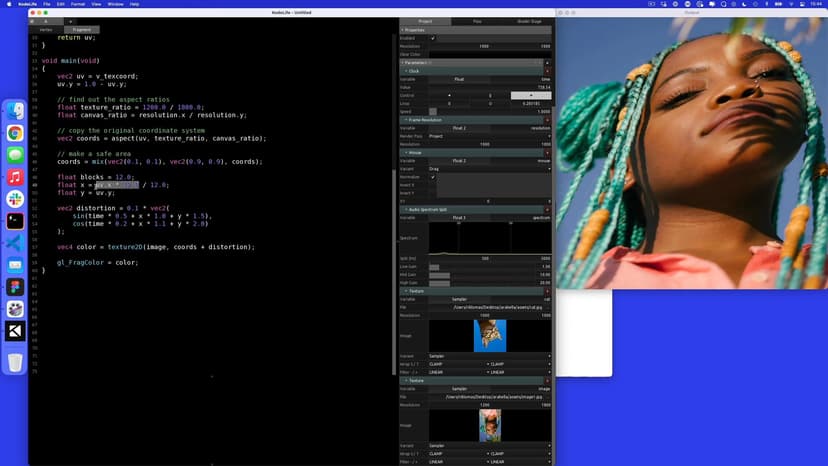Switch to the Pass panel tab
828x466 pixels.
476,21
